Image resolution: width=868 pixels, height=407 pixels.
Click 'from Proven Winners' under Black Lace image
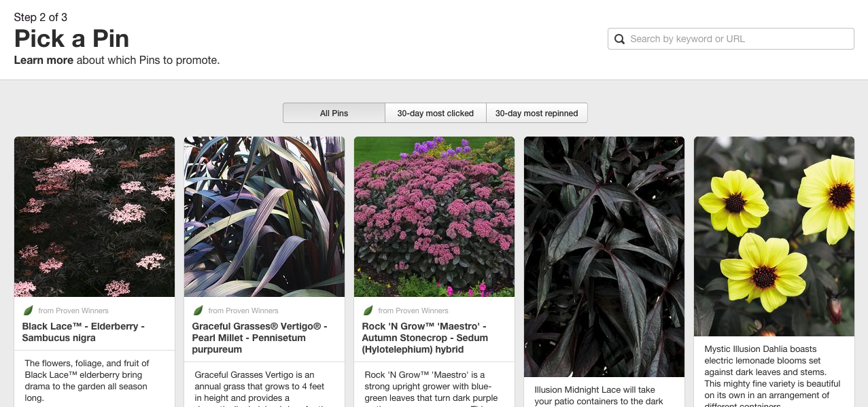[x=73, y=311]
